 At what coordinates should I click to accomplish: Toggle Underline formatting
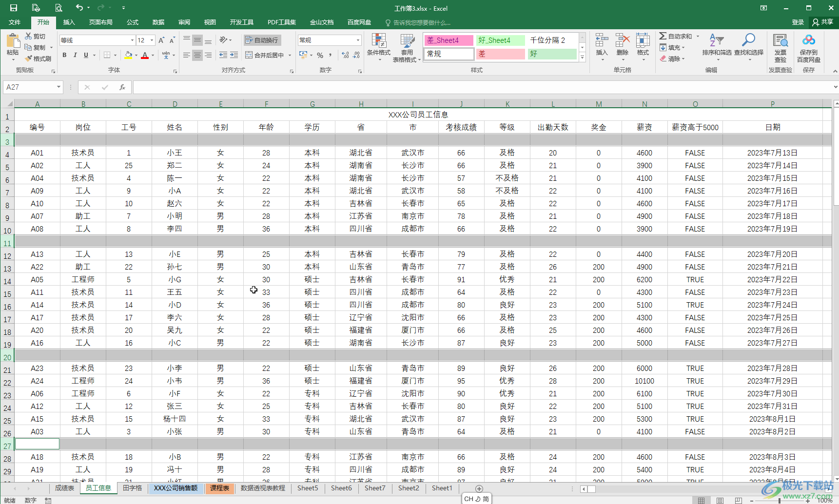point(86,55)
